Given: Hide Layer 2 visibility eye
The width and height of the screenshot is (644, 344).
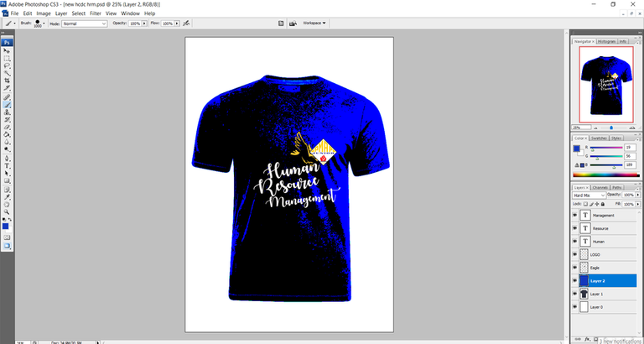Looking at the screenshot, I should pyautogui.click(x=574, y=281).
